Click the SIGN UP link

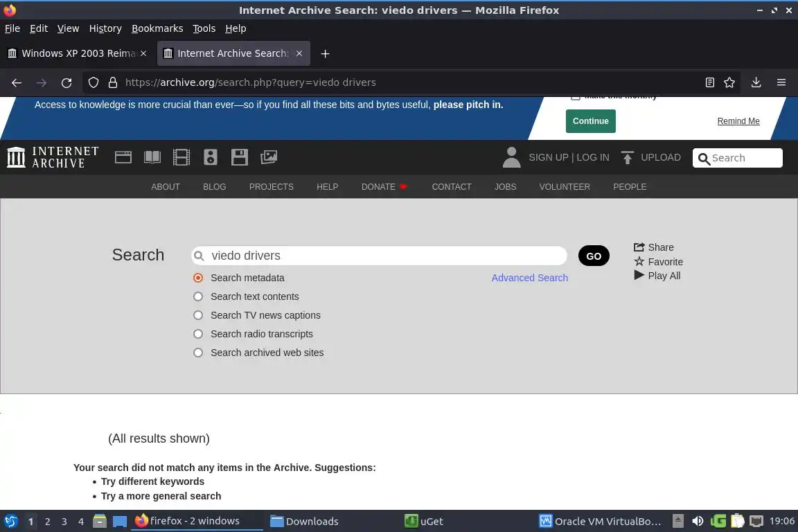click(x=548, y=157)
